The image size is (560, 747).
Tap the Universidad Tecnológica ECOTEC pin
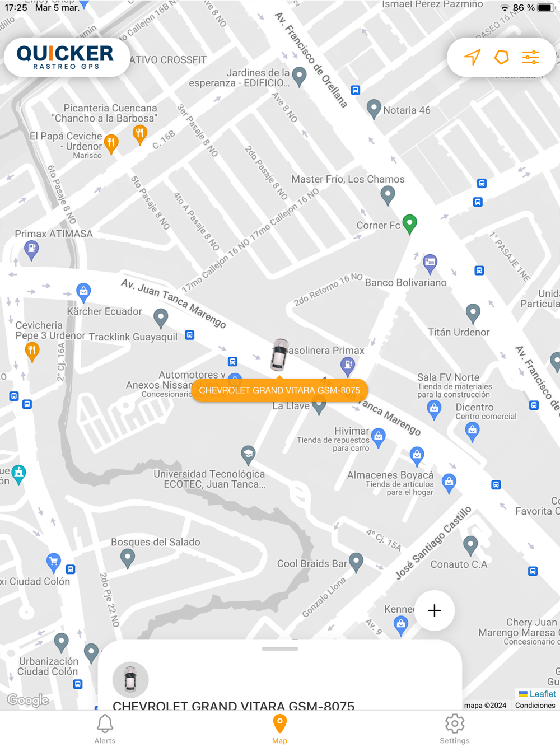click(248, 455)
